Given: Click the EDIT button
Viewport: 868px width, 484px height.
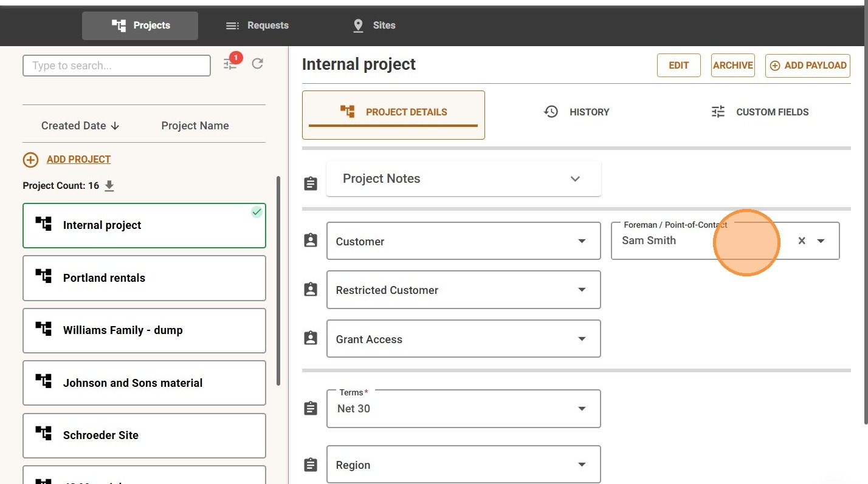Looking at the screenshot, I should 679,66.
